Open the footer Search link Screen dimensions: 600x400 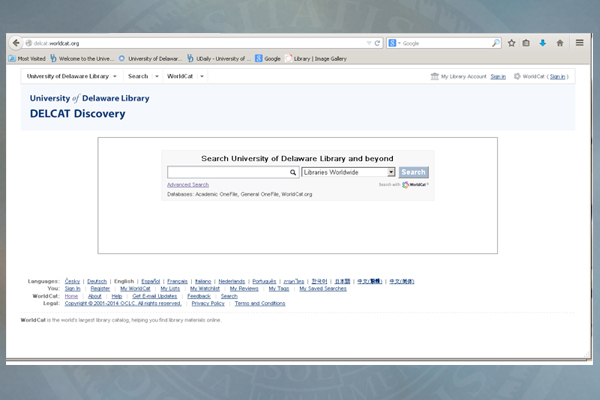pyautogui.click(x=229, y=296)
